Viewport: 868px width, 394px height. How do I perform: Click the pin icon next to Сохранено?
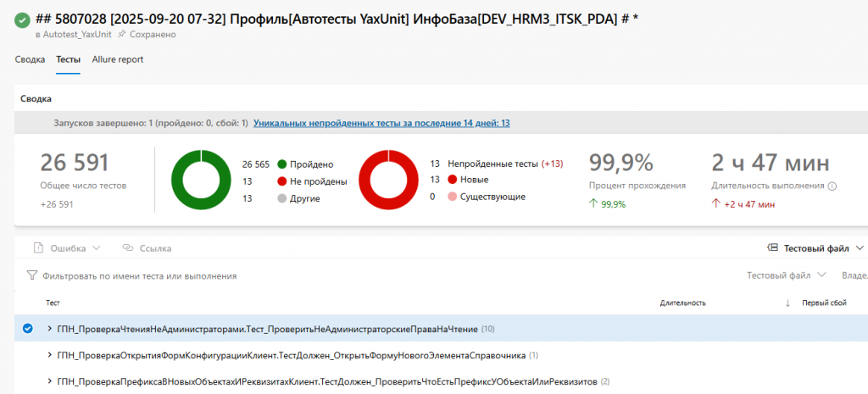[x=122, y=34]
